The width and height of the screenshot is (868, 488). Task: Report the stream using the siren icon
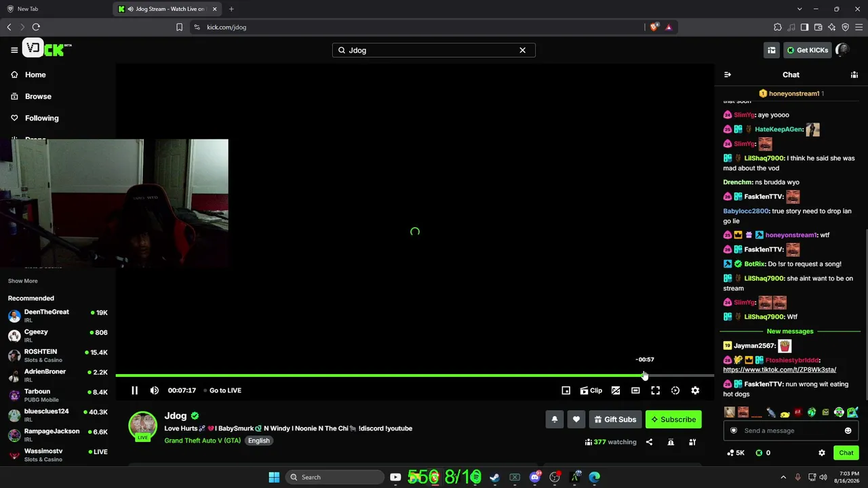coord(671,442)
